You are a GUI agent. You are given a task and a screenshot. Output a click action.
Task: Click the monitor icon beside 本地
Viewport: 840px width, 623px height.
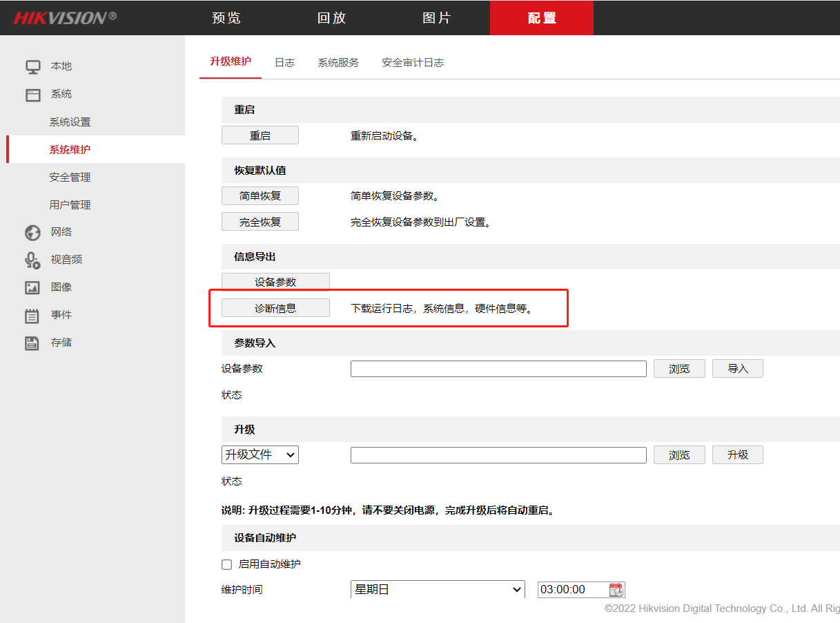(x=32, y=67)
